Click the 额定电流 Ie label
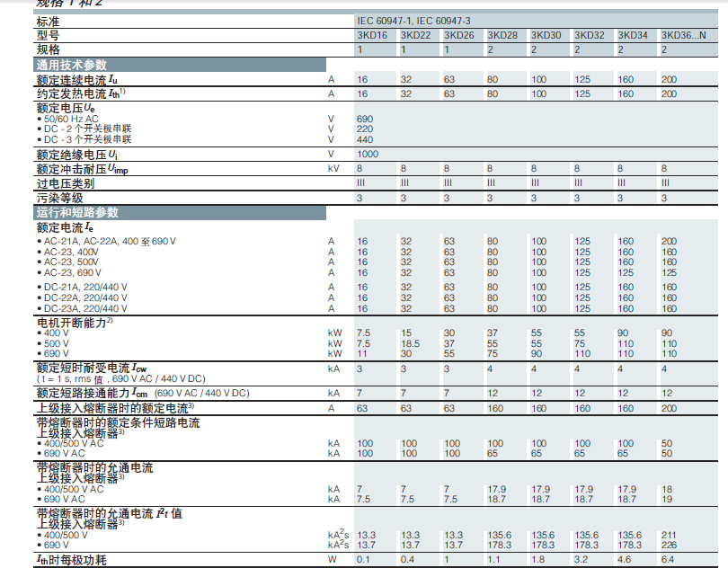 (65, 228)
